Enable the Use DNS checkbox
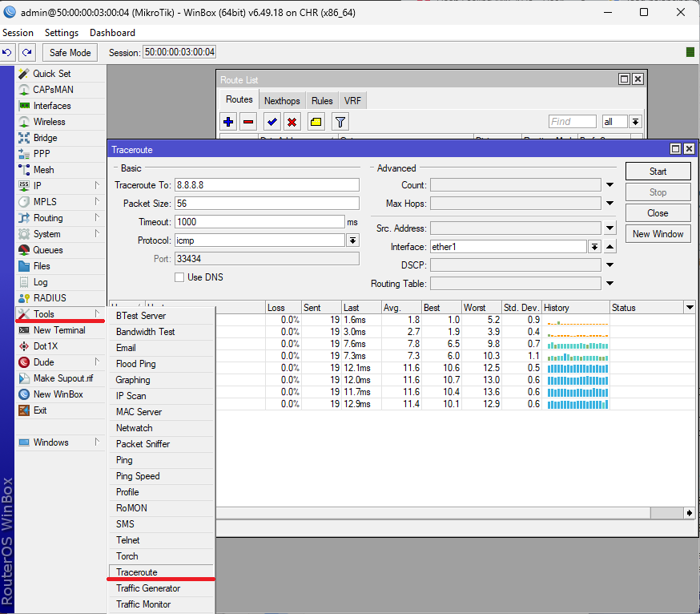The image size is (700, 614). coord(180,277)
